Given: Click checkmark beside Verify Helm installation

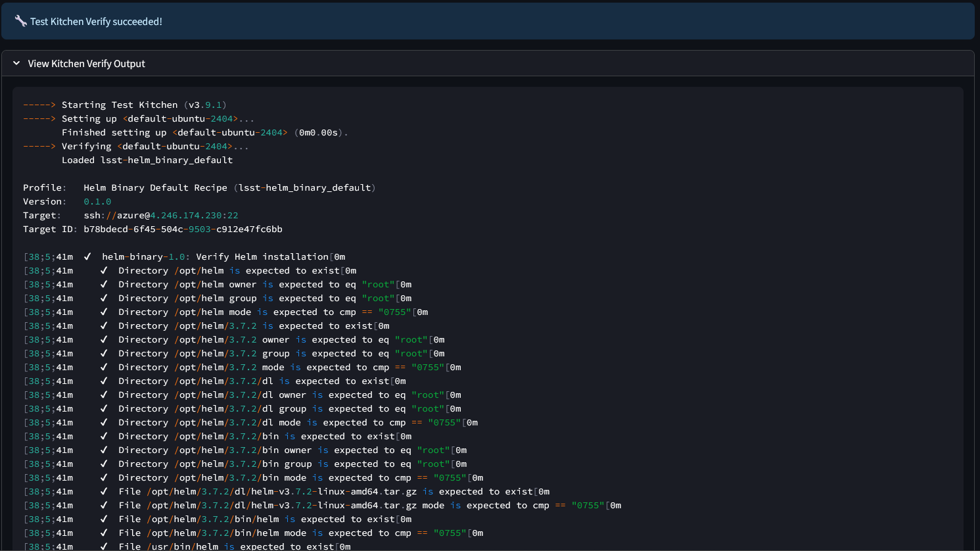Looking at the screenshot, I should click(87, 257).
